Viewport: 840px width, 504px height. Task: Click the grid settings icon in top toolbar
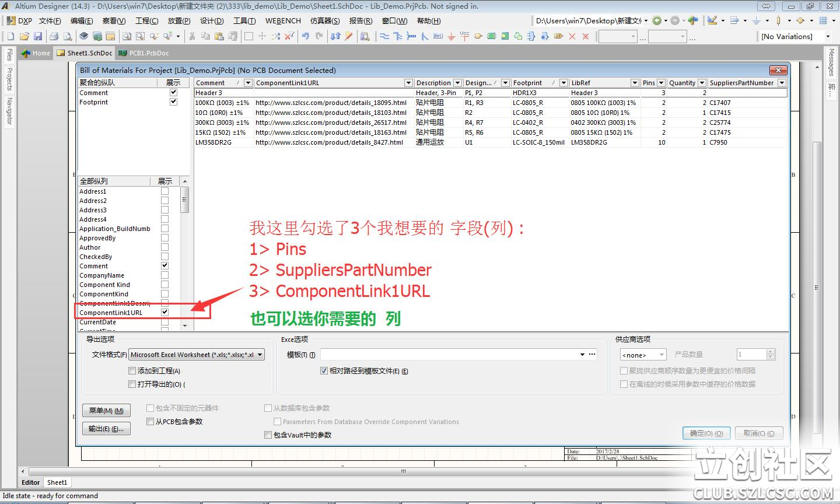824,20
